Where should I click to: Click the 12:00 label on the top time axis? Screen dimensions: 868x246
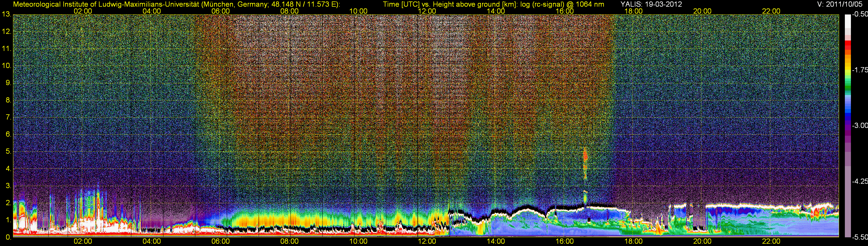click(427, 11)
